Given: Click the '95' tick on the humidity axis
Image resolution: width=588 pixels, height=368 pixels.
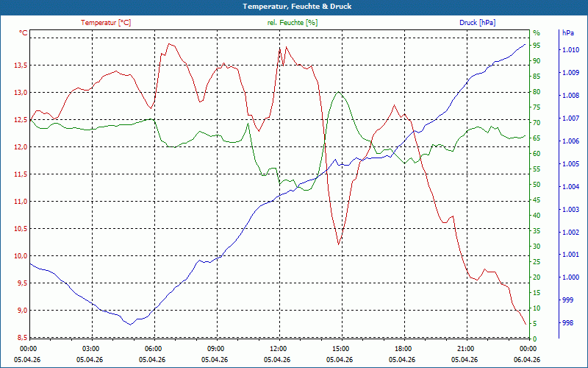Looking at the screenshot, I should tap(537, 46).
